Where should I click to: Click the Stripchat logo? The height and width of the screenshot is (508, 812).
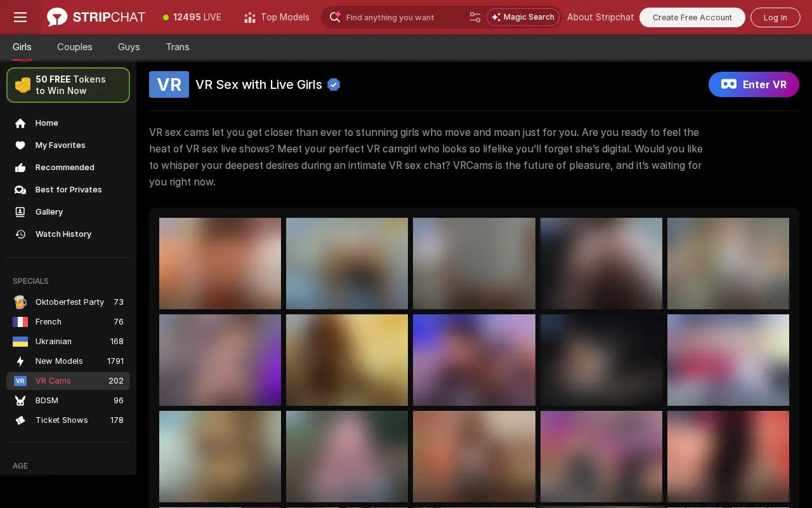click(96, 17)
